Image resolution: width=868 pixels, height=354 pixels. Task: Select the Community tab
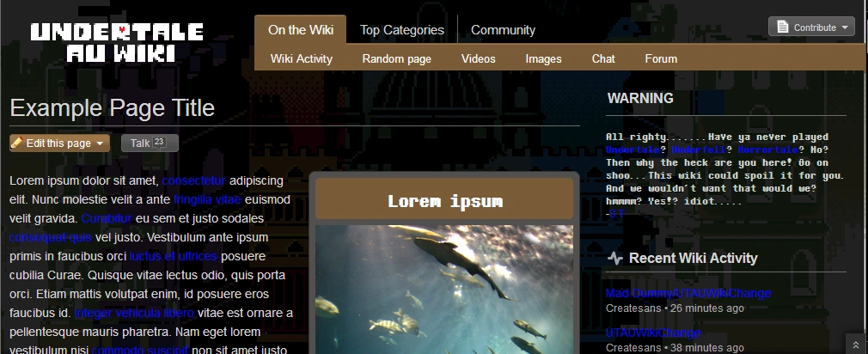503,30
